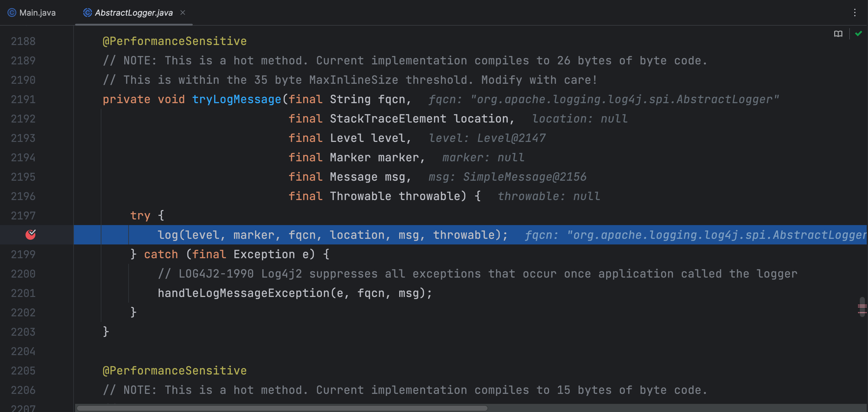
Task: Click the inline hint 'level: Level@2147'
Action: point(487,138)
